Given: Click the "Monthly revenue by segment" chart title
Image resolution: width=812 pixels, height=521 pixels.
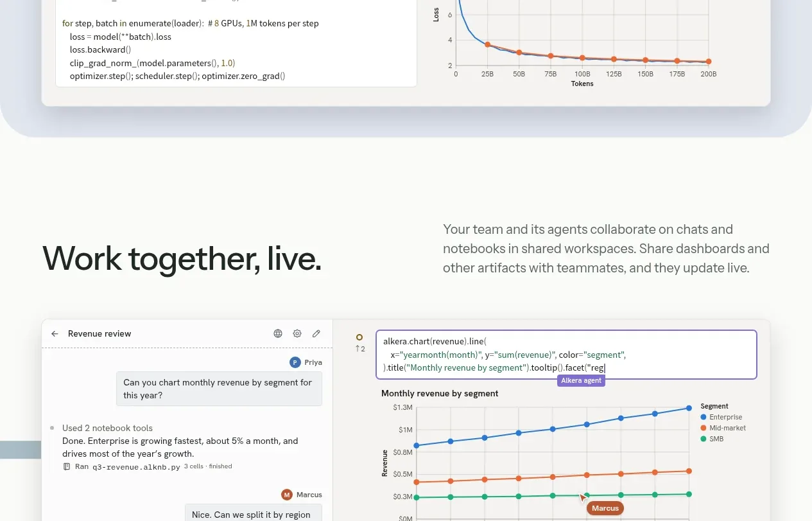Looking at the screenshot, I should 440,393.
